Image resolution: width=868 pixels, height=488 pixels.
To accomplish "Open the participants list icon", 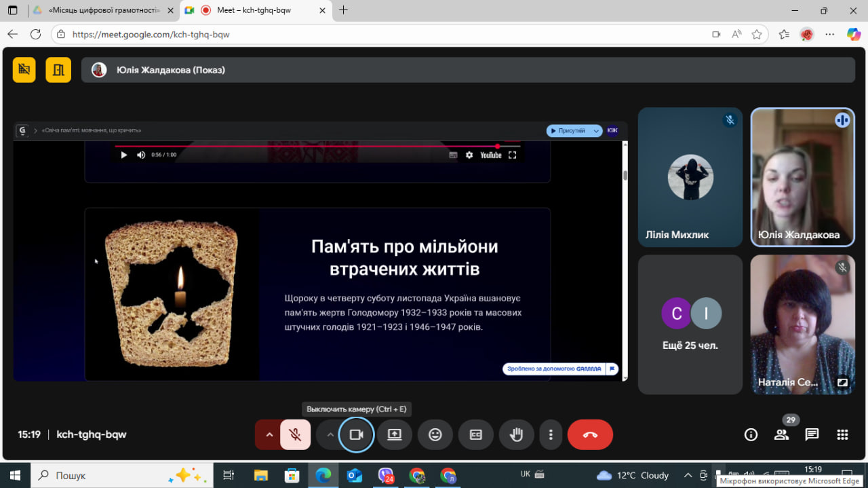I will click(782, 435).
